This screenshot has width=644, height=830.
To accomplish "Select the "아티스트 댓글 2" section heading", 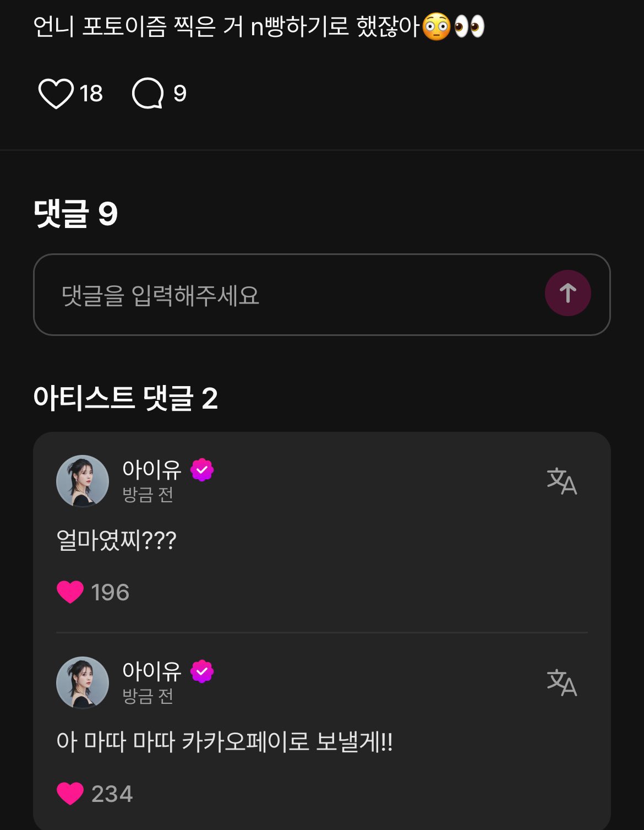I will click(125, 398).
